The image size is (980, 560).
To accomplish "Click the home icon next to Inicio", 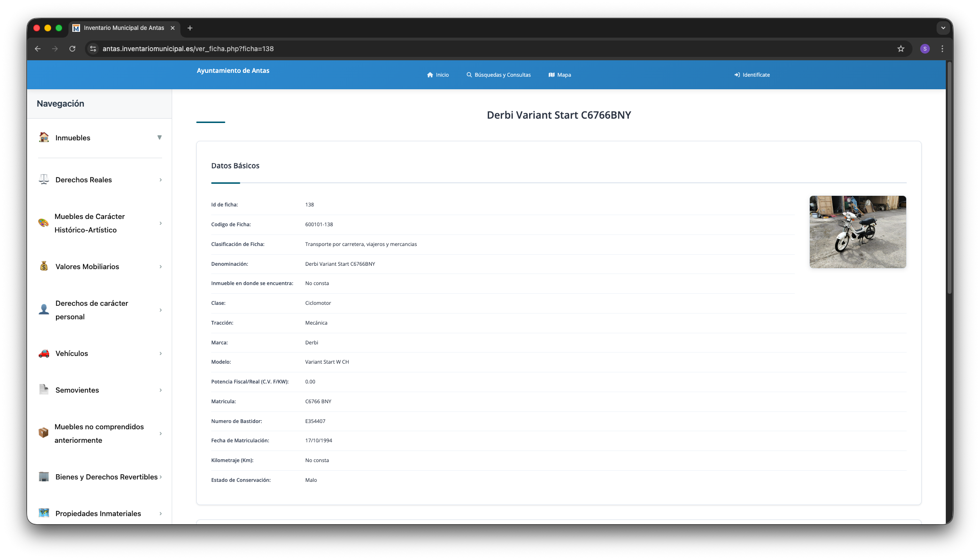I will point(430,75).
